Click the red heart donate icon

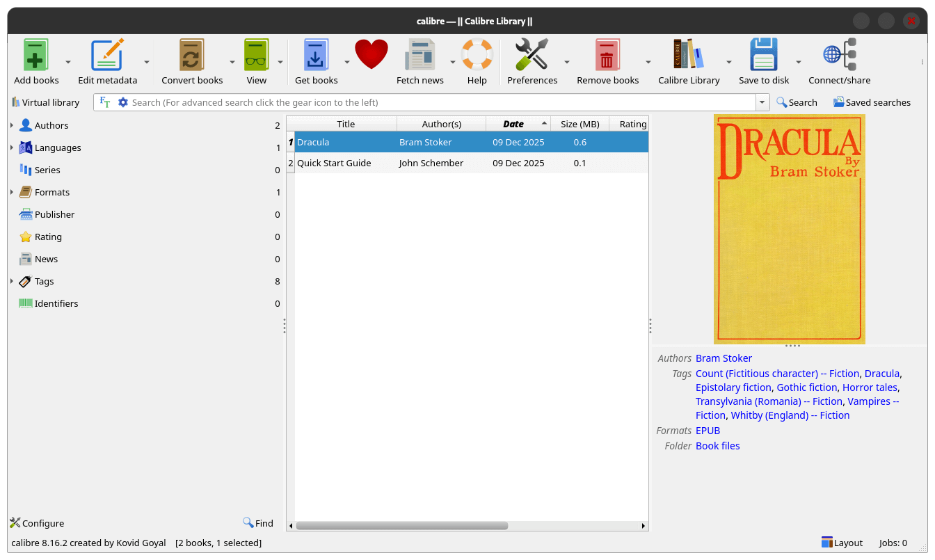pyautogui.click(x=371, y=55)
